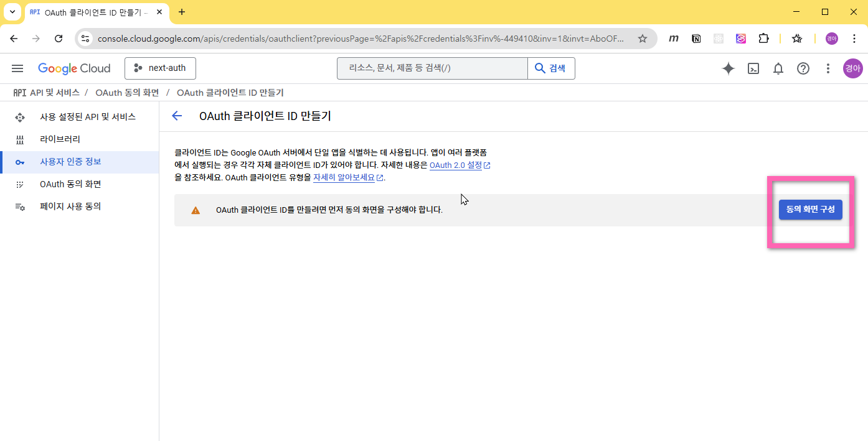Click the 동의 화면 구성 button
Image resolution: width=868 pixels, height=441 pixels.
(x=810, y=210)
